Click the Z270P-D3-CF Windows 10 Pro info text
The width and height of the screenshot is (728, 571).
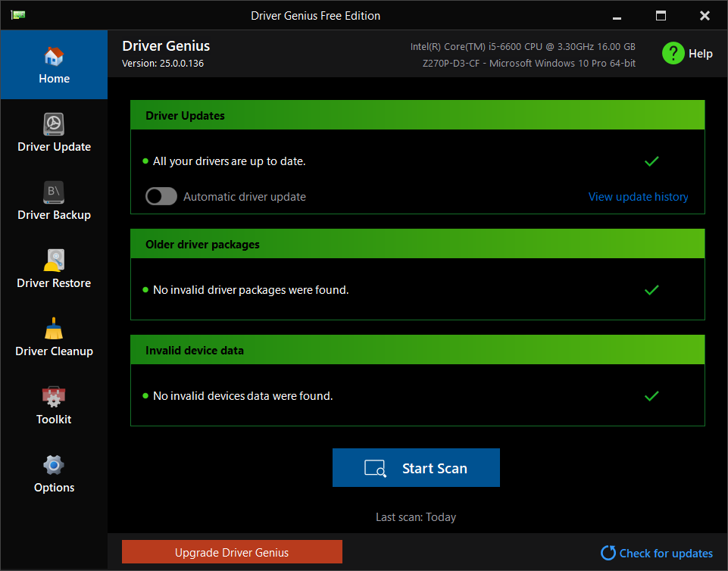(x=529, y=63)
